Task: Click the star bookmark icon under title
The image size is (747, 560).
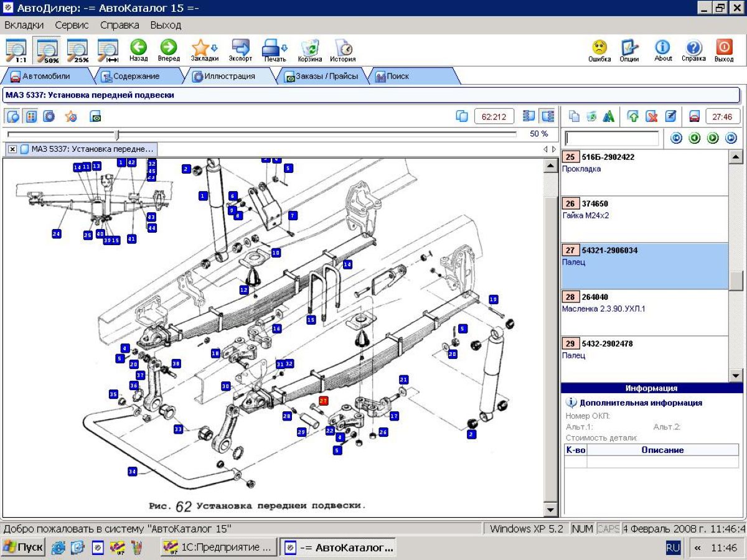Action: [x=71, y=116]
